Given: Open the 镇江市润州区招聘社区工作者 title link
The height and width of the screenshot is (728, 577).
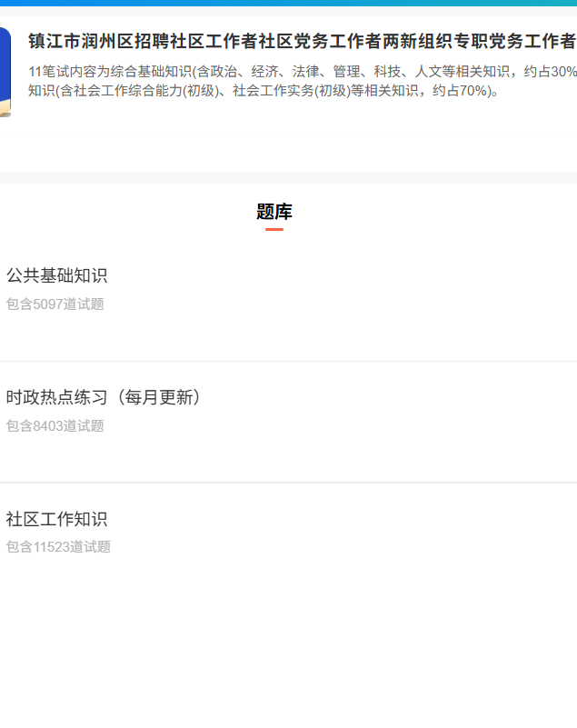Looking at the screenshot, I should tap(303, 41).
